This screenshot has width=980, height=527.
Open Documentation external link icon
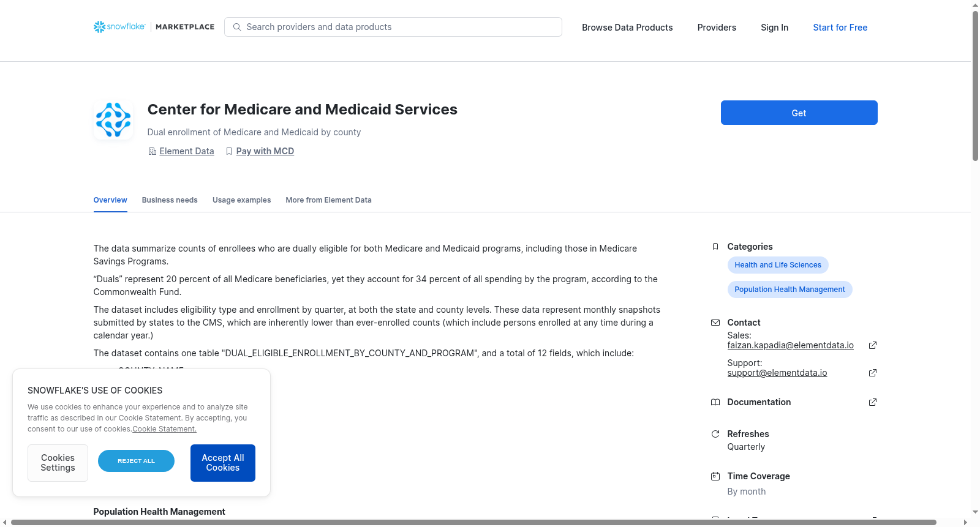[x=873, y=402]
